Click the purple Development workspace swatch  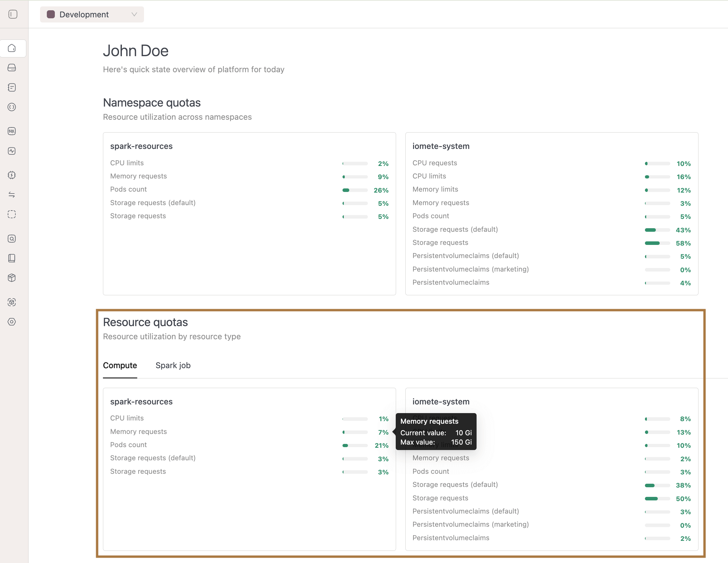[51, 14]
